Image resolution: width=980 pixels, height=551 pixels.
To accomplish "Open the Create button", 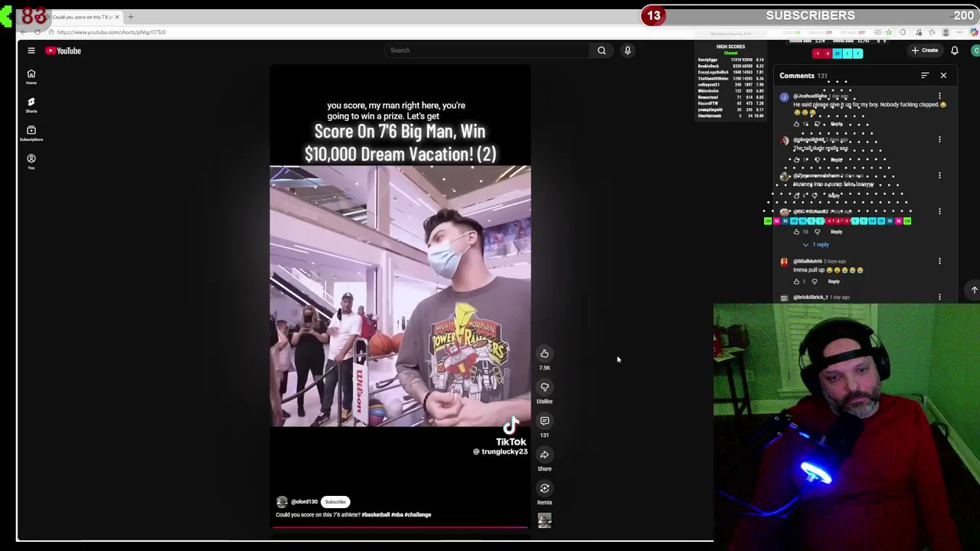I will [x=925, y=51].
